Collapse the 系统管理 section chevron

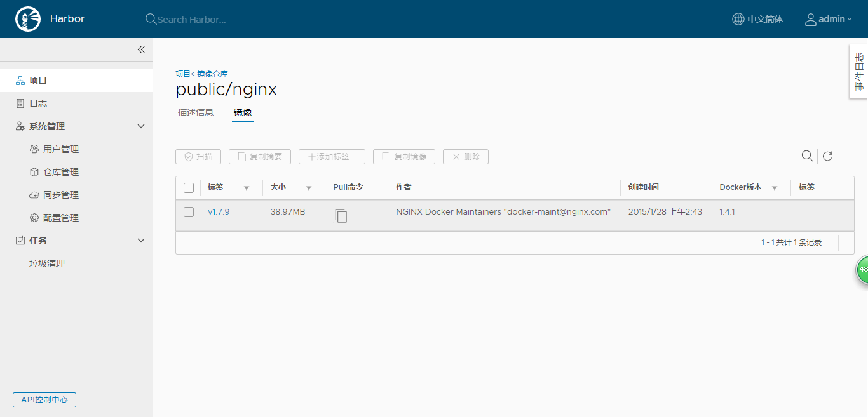pos(141,126)
